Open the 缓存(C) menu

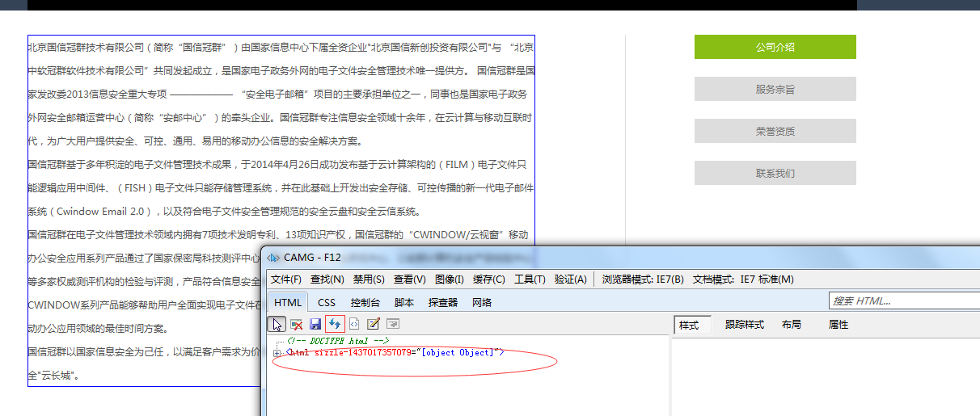(489, 279)
